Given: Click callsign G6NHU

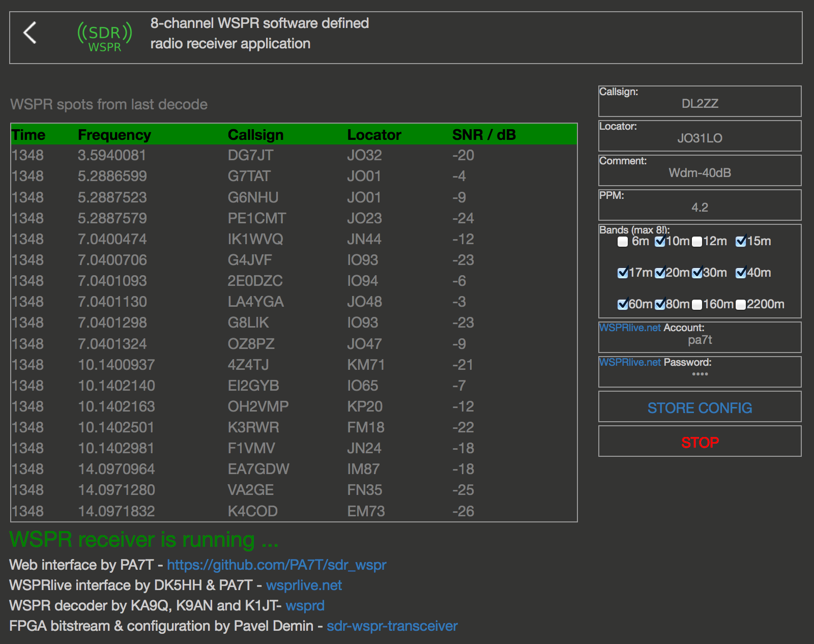Looking at the screenshot, I should pyautogui.click(x=253, y=197).
